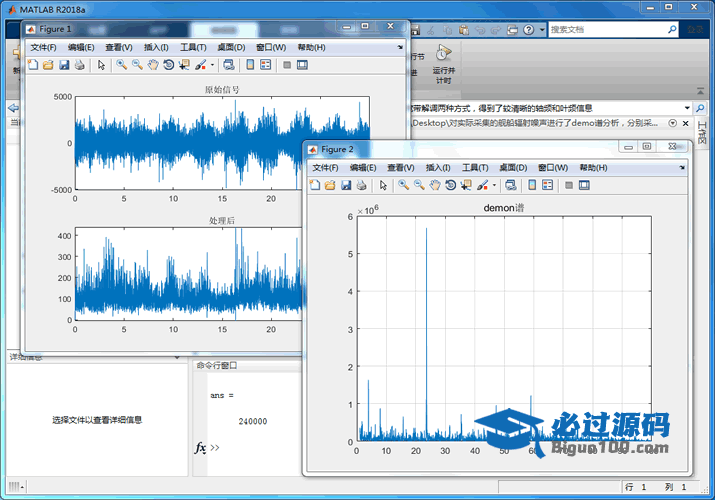The image size is (715, 500).
Task: Click MATLAB help question mark icon
Action: pos(528,30)
